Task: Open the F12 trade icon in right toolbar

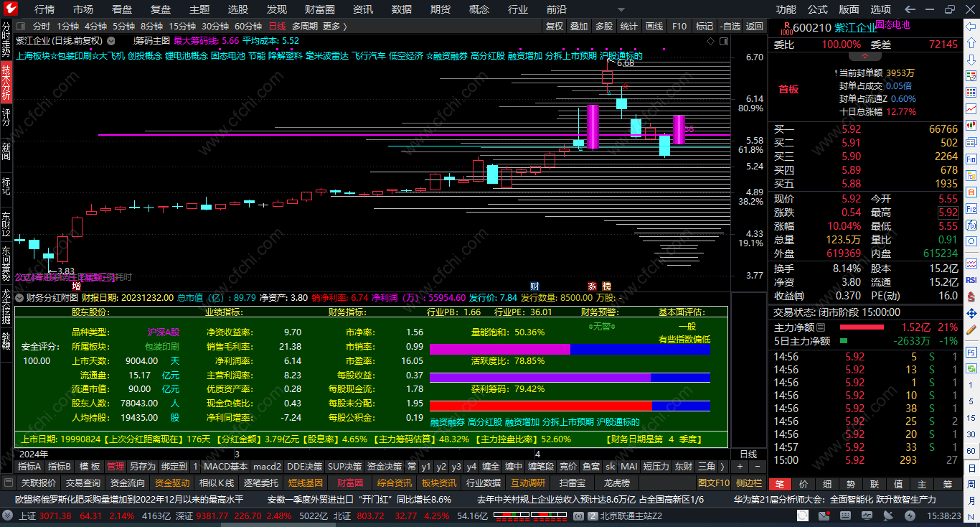Action: coord(971,209)
